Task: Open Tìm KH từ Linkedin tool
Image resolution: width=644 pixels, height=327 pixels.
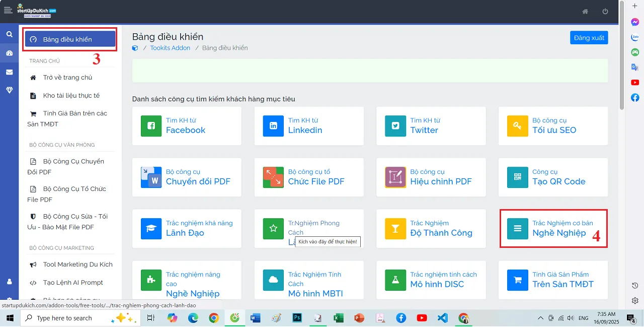Action: coord(309,126)
